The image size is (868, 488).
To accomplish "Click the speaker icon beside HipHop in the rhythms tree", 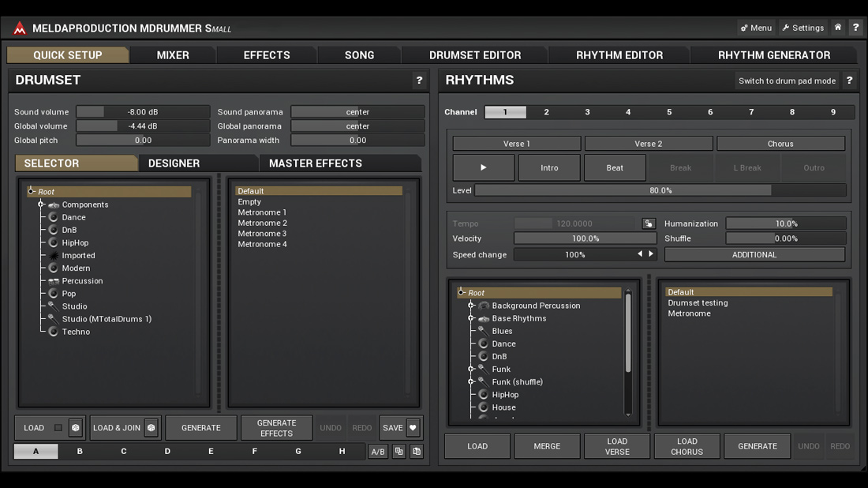I will (x=483, y=394).
